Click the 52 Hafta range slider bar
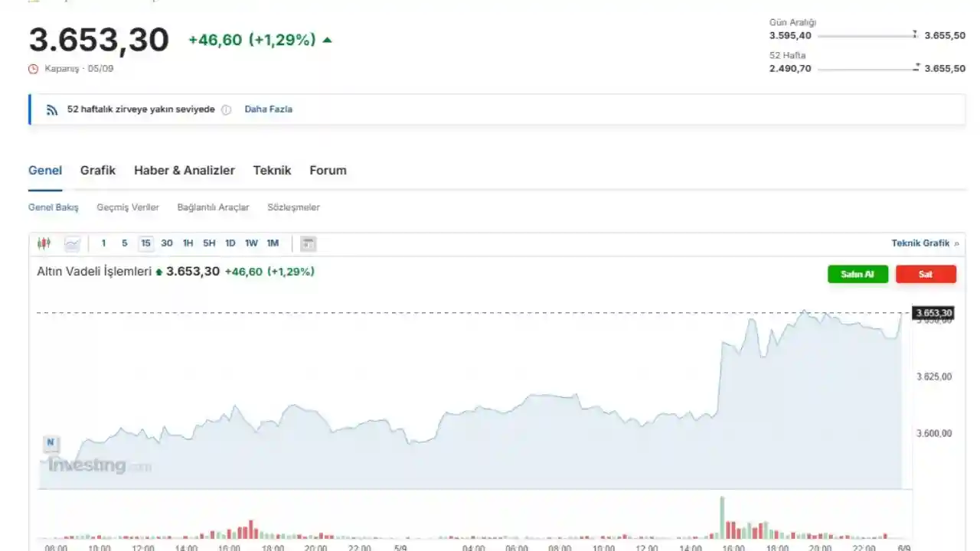Viewport: 980px width, 551px height. tap(867, 69)
